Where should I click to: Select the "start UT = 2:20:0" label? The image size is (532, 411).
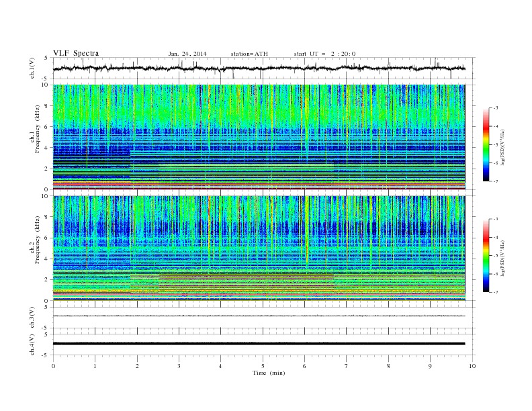[x=324, y=54]
